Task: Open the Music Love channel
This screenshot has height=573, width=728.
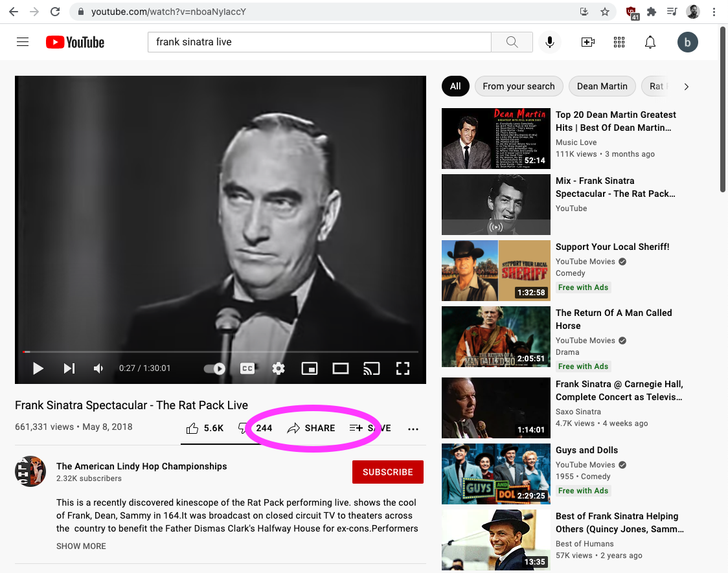Action: click(576, 142)
